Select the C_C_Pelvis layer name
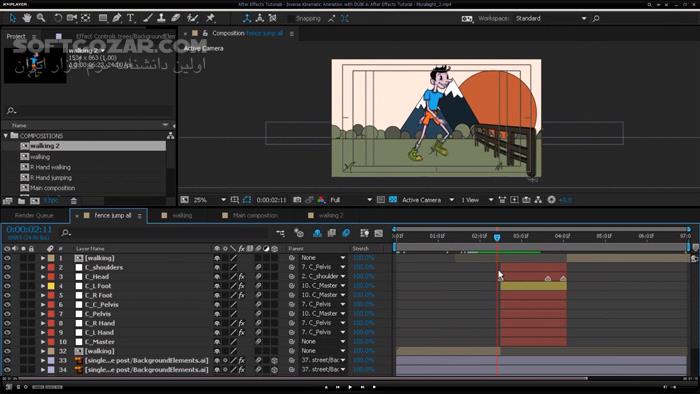This screenshot has height=394, width=700. [x=101, y=304]
